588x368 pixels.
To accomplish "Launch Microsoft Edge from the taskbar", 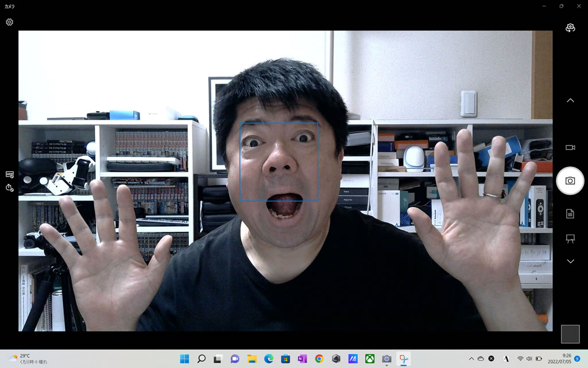I will click(269, 359).
